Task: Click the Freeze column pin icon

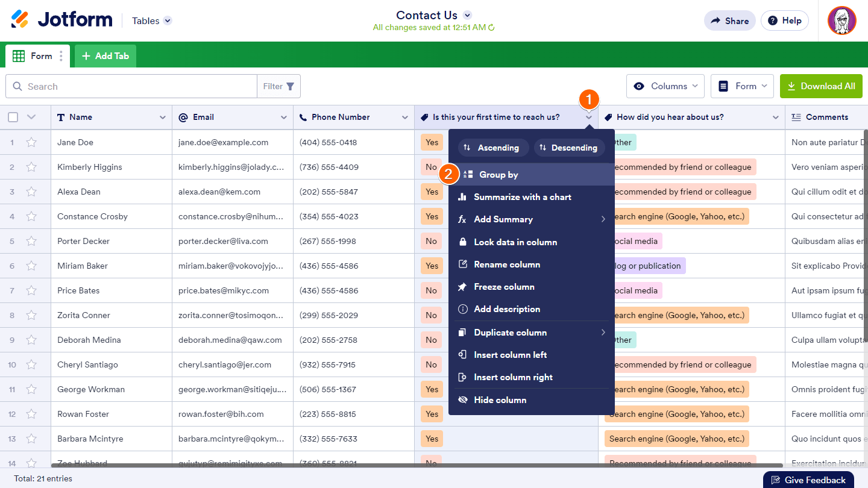Action: point(463,287)
